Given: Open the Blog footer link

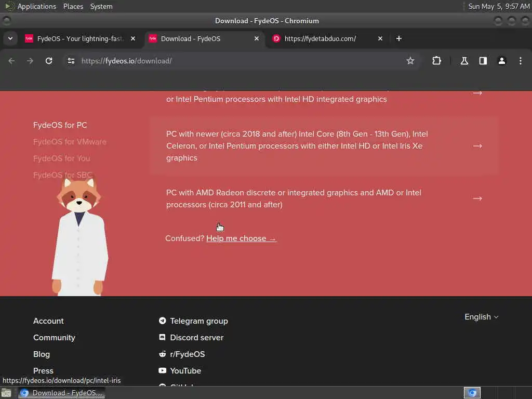Looking at the screenshot, I should point(42,354).
